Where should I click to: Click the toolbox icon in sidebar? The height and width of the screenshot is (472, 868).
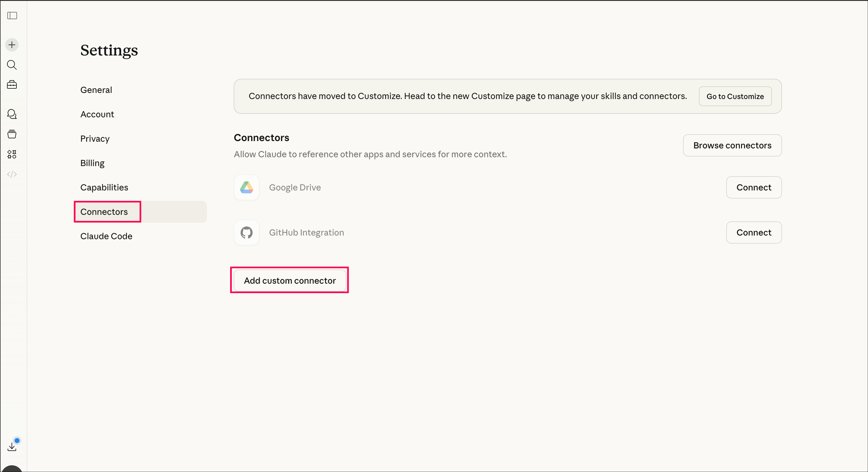click(x=12, y=85)
